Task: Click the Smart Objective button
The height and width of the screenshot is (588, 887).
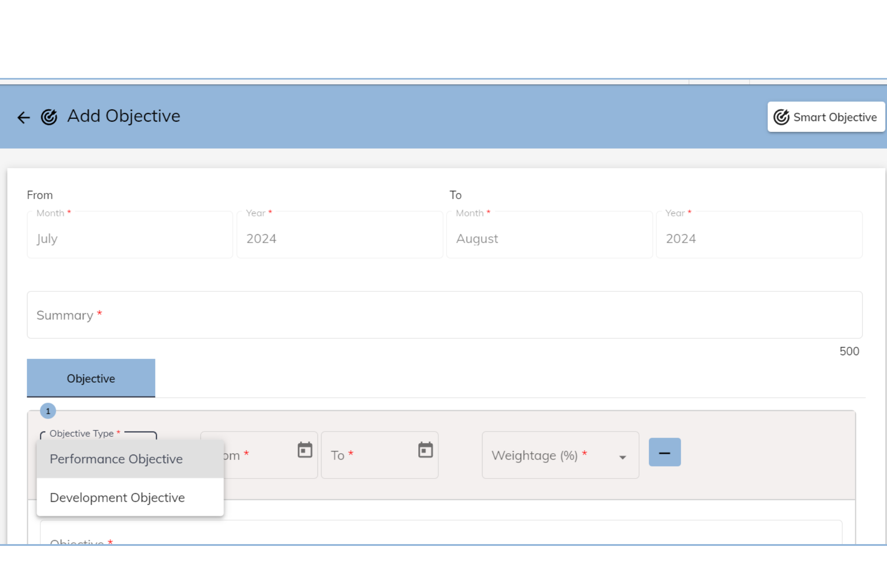Action: pyautogui.click(x=826, y=117)
